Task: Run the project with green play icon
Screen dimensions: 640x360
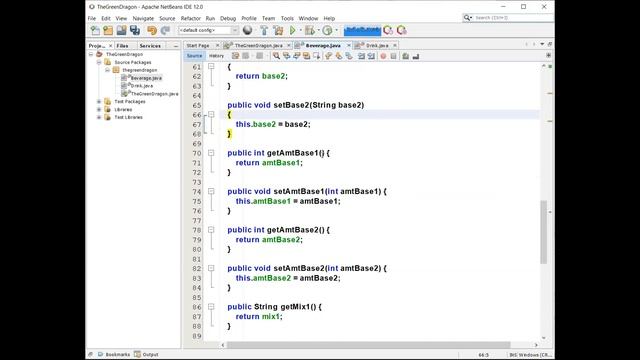Action: click(x=293, y=30)
